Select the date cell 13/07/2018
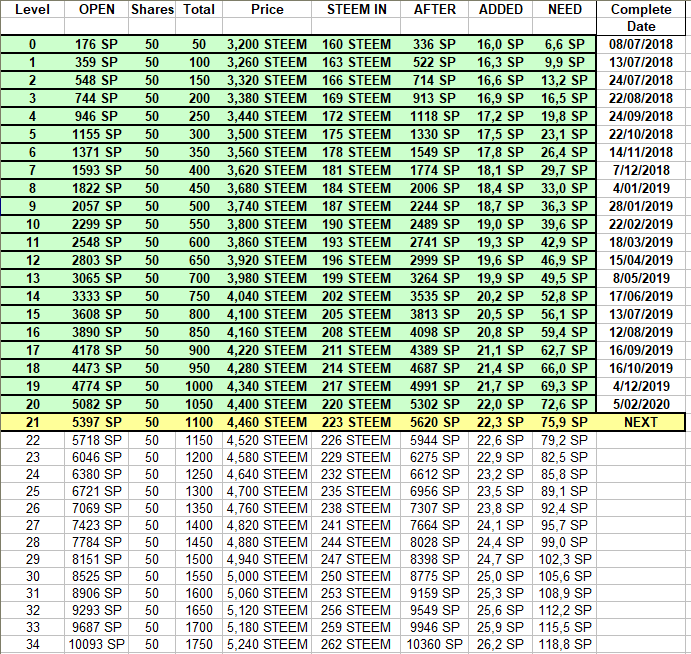 click(641, 63)
